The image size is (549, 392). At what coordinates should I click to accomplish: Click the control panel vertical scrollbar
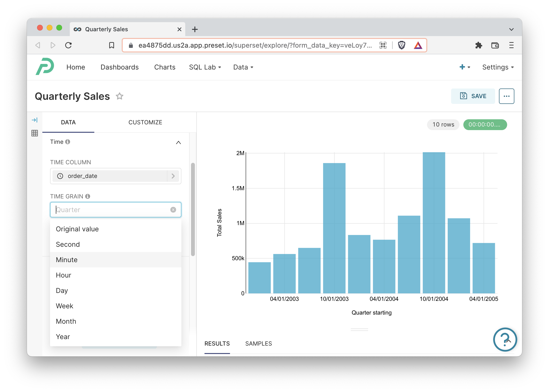pyautogui.click(x=193, y=209)
